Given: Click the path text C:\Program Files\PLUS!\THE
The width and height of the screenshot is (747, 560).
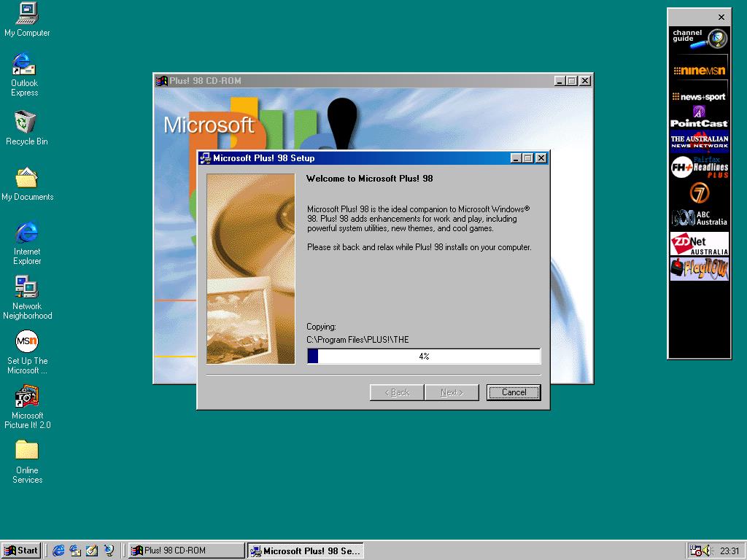Looking at the screenshot, I should [357, 340].
